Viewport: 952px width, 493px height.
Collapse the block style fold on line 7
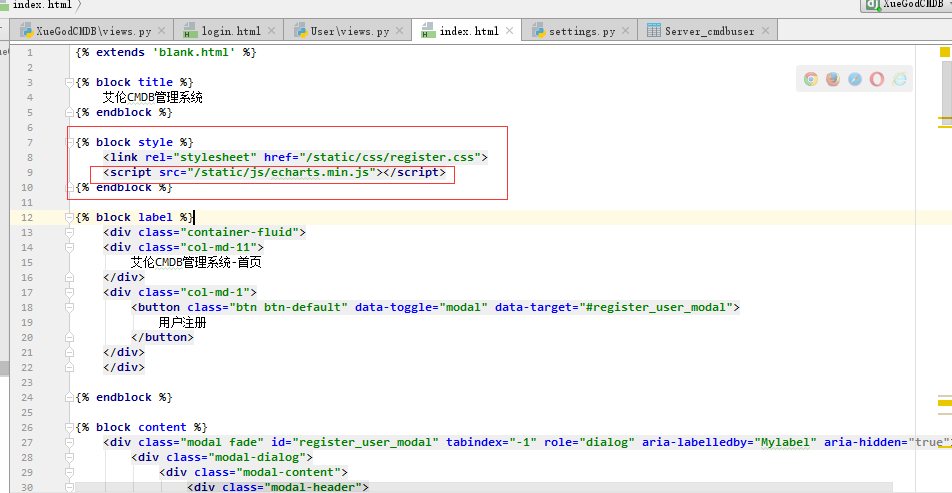pyautogui.click(x=69, y=142)
